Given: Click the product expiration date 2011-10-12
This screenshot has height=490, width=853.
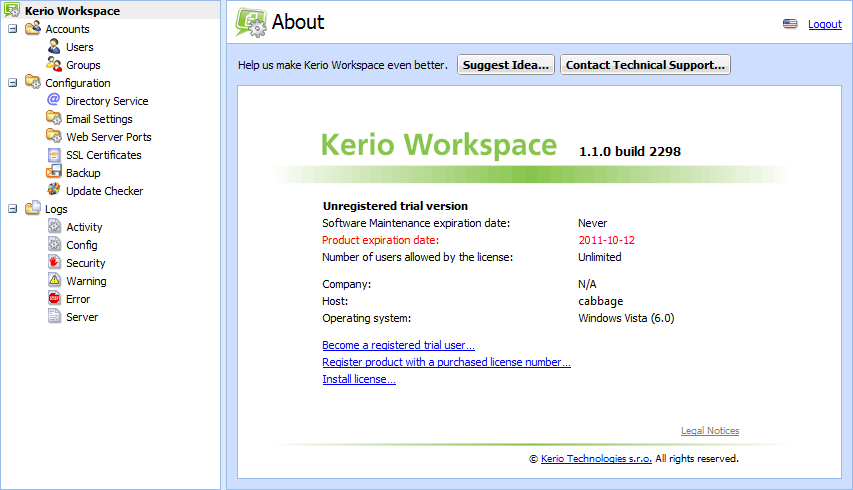Looking at the screenshot, I should click(x=607, y=240).
